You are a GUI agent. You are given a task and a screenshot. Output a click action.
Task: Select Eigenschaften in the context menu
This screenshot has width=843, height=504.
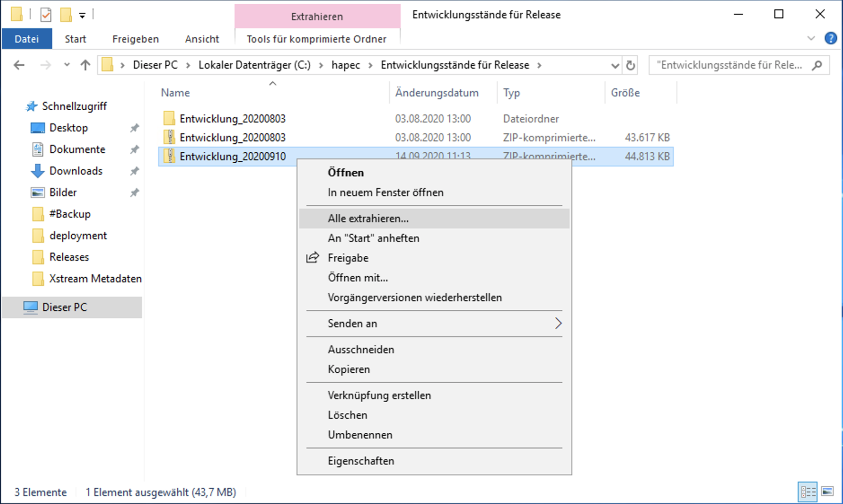(x=360, y=461)
